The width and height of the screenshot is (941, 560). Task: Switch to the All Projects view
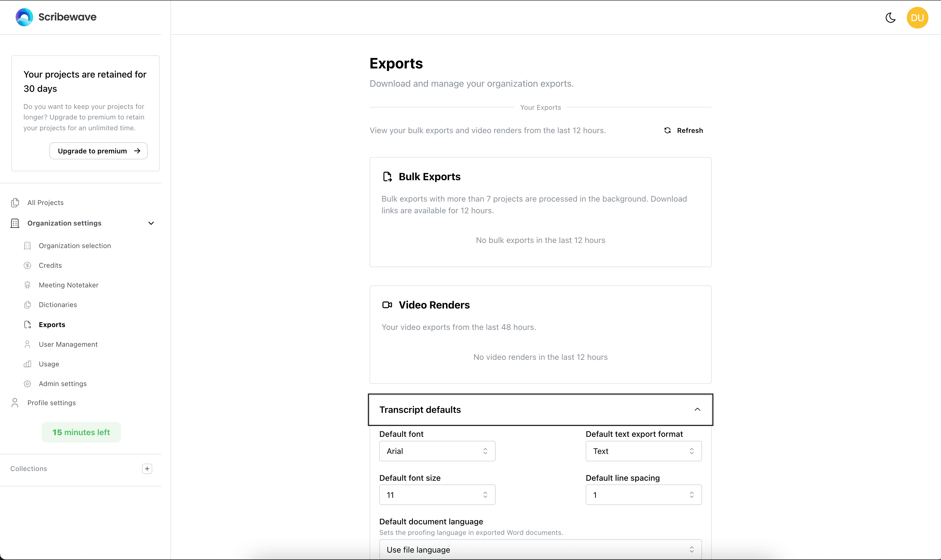45,202
